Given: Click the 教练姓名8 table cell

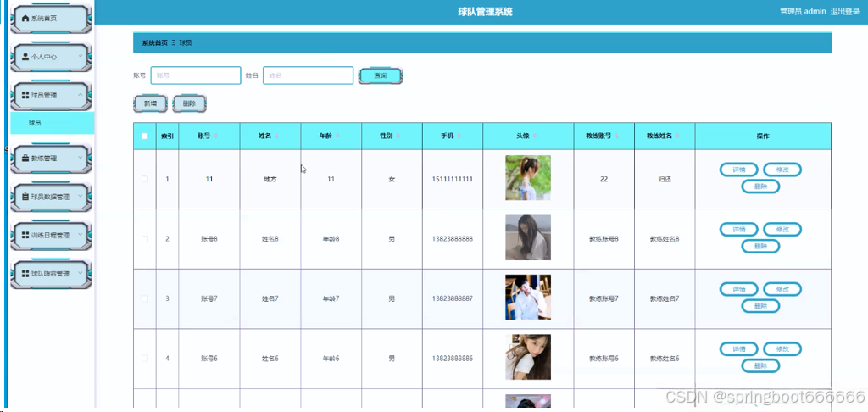Looking at the screenshot, I should [665, 239].
